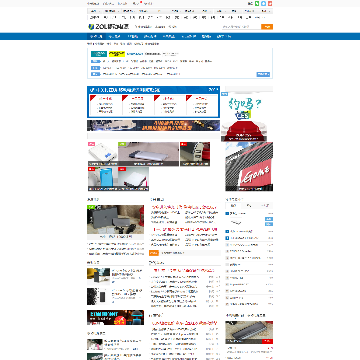Click the blue circular share icon at top
This screenshot has height=360, width=360.
click(x=264, y=3)
